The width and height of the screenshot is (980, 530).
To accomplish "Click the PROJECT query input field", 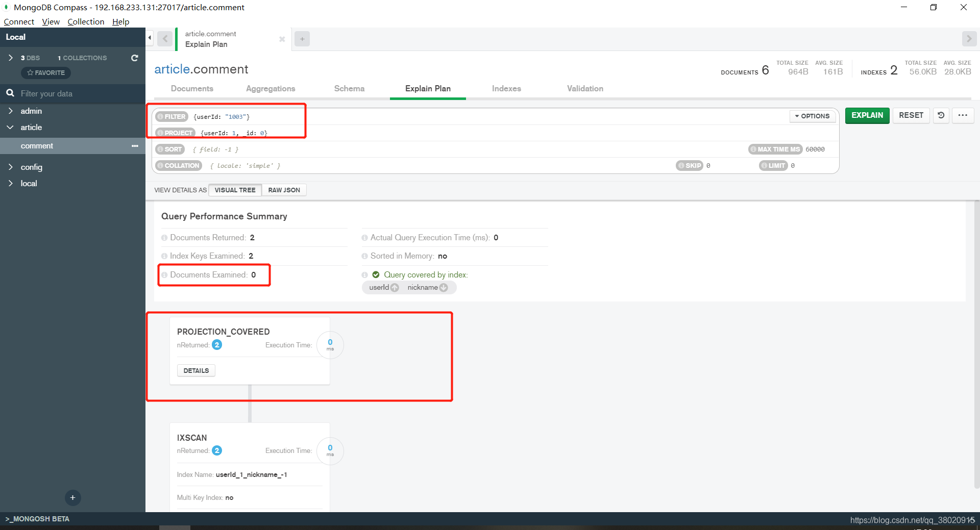I will [518, 133].
